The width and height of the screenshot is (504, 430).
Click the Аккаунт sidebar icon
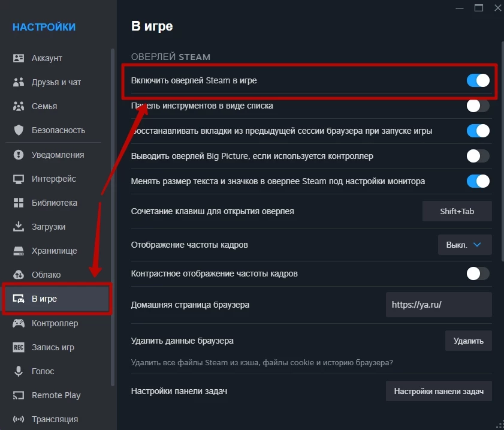[19, 58]
